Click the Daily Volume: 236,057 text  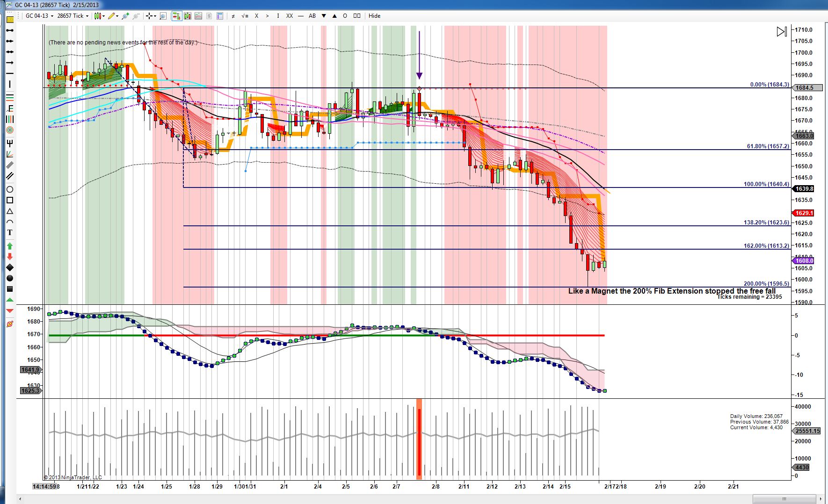tap(756, 416)
